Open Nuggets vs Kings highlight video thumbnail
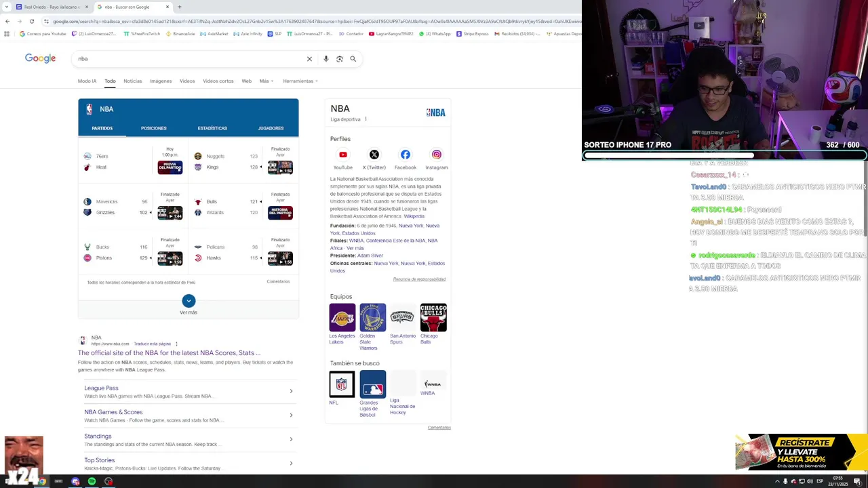 coord(280,167)
